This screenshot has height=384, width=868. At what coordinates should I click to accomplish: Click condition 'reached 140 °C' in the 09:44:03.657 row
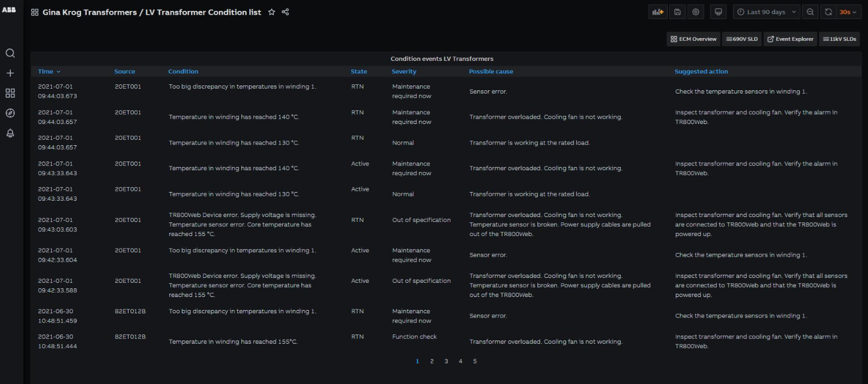(234, 117)
